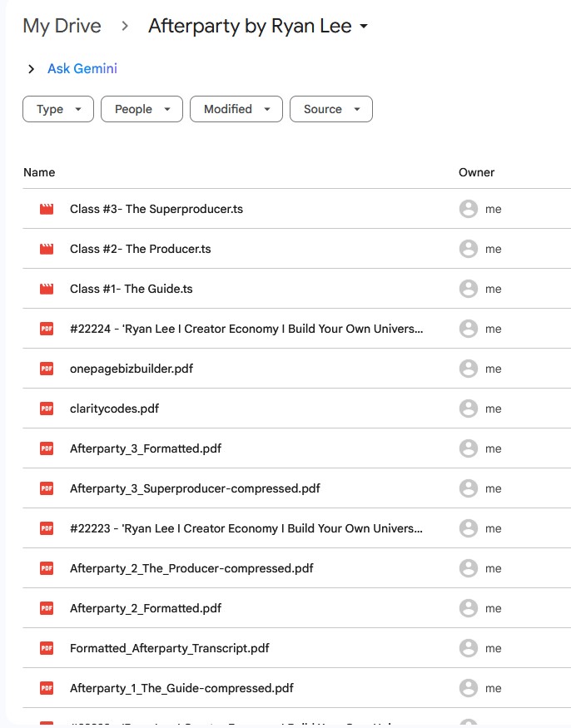Go to My Drive breadcrumb
This screenshot has height=728, width=571.
[62, 27]
